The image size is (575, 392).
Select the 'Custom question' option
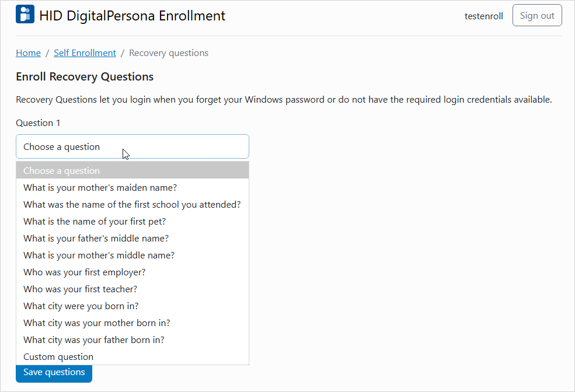coord(58,357)
